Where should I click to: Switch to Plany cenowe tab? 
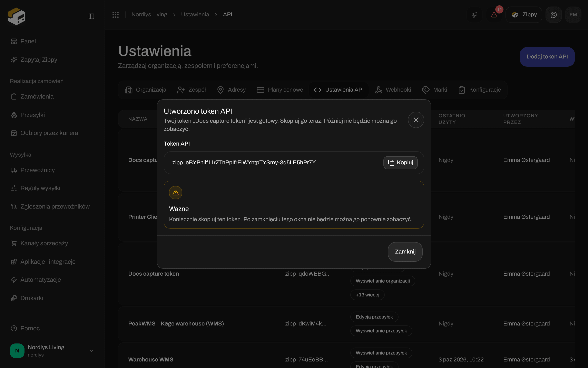coord(280,90)
